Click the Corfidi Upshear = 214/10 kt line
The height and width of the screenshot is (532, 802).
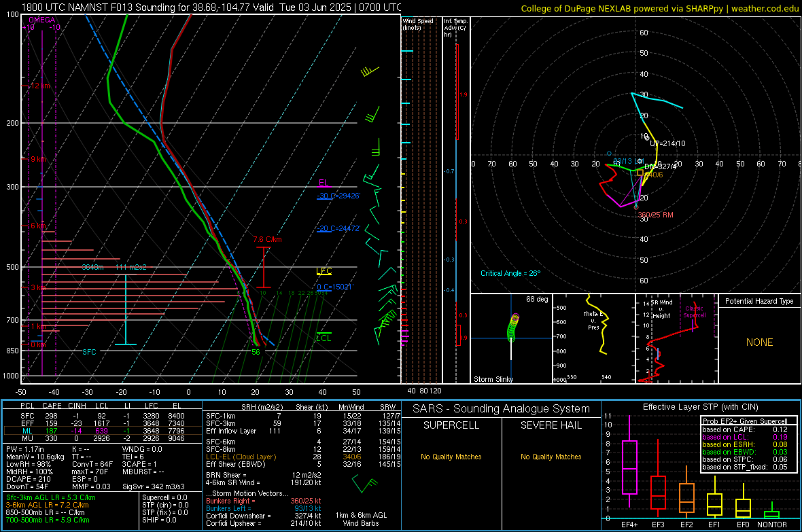click(264, 523)
